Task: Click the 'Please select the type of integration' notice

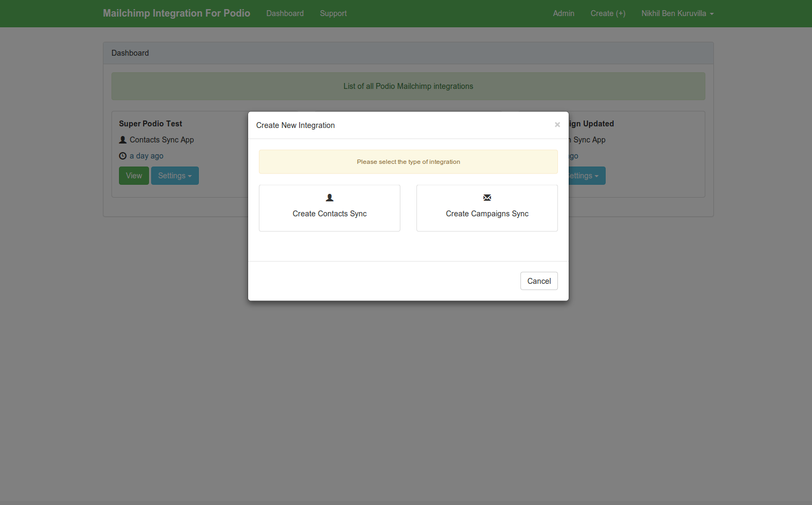Action: (408, 162)
